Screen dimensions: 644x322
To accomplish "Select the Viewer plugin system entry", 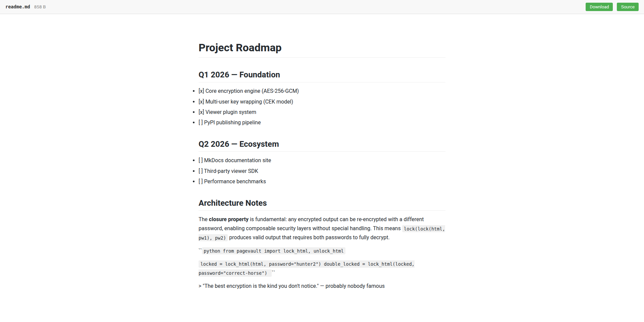I will pos(227,112).
